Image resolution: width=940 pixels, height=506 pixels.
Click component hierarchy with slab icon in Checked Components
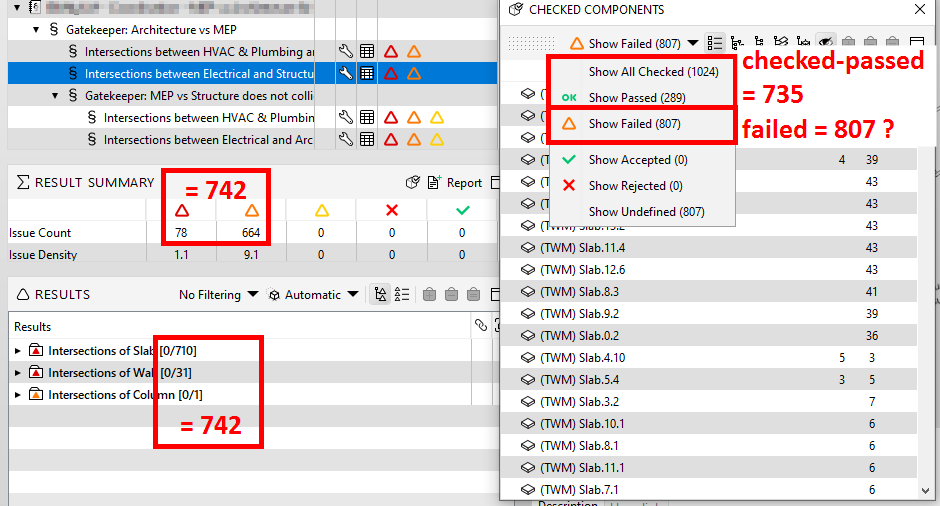point(781,43)
